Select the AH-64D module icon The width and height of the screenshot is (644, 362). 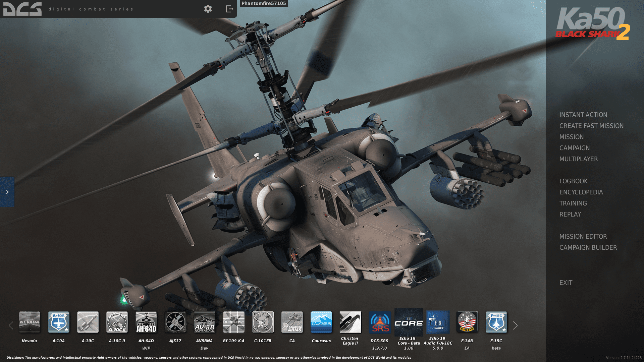coord(146,322)
